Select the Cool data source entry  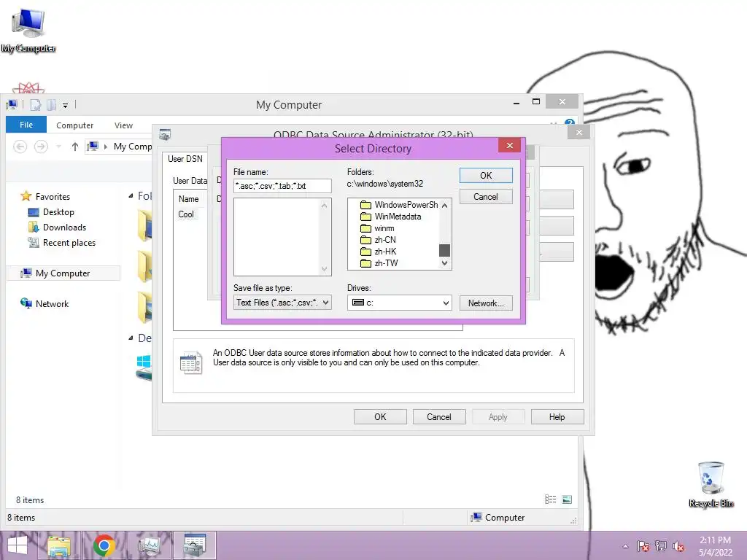click(x=186, y=214)
